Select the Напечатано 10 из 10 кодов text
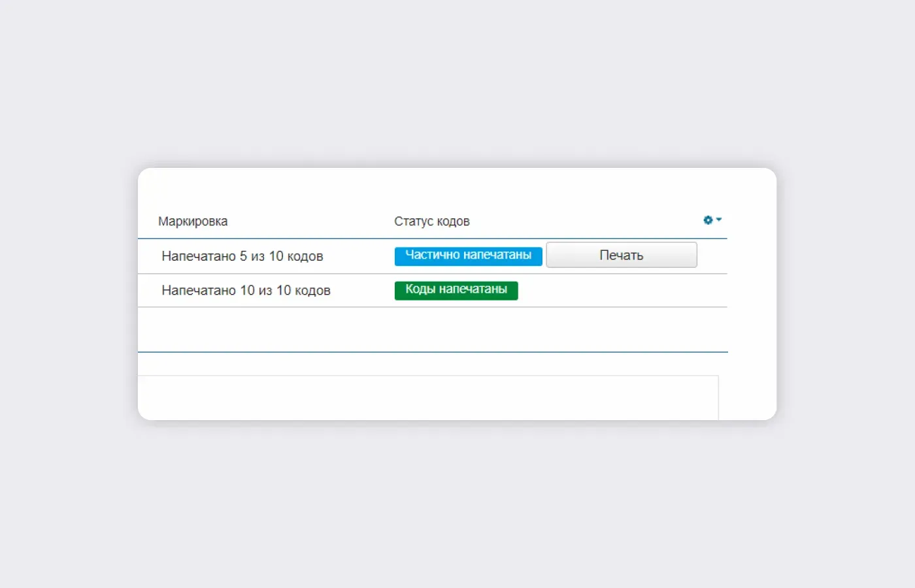 point(246,290)
